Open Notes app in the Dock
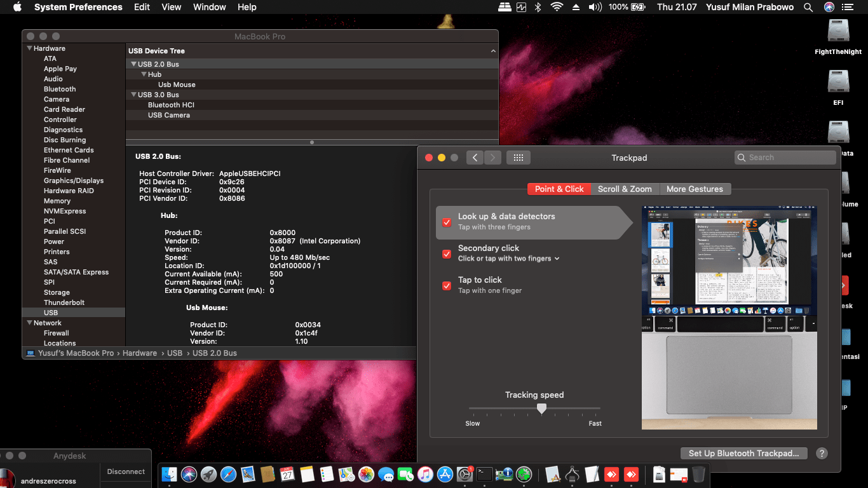The image size is (868, 488). point(307,474)
